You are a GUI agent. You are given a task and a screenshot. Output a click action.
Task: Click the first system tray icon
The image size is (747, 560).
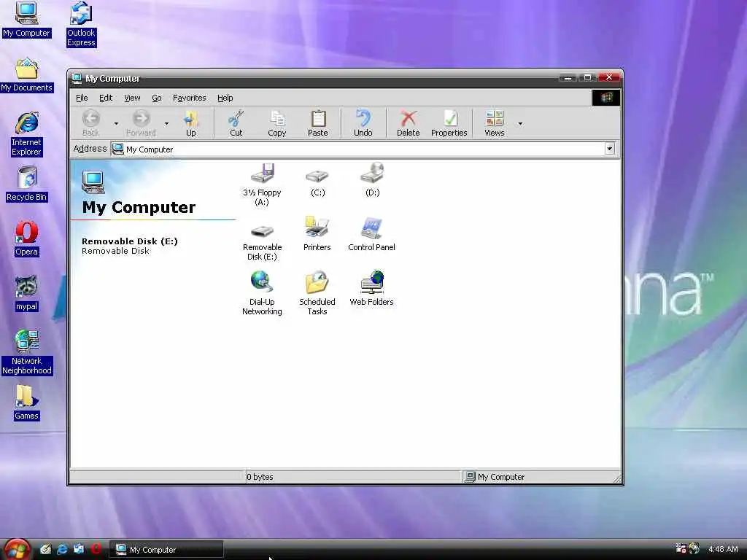[x=681, y=548]
